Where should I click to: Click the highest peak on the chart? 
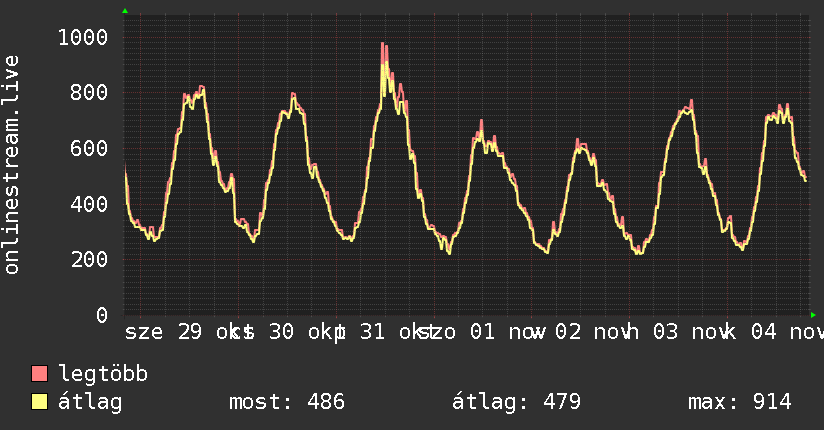(384, 44)
